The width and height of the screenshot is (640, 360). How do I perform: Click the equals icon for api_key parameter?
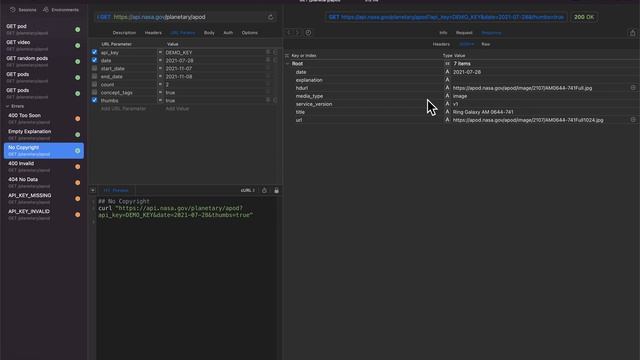pos(160,52)
